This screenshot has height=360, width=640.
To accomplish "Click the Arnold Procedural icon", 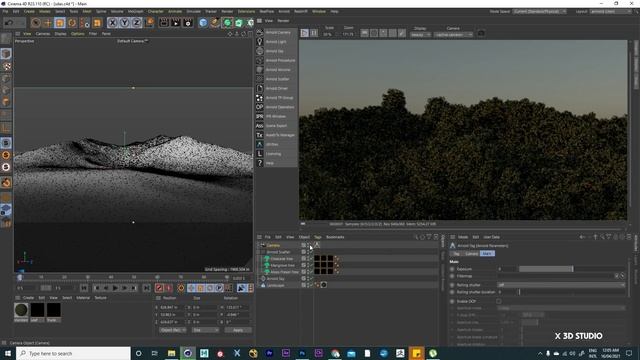I will coord(260,60).
